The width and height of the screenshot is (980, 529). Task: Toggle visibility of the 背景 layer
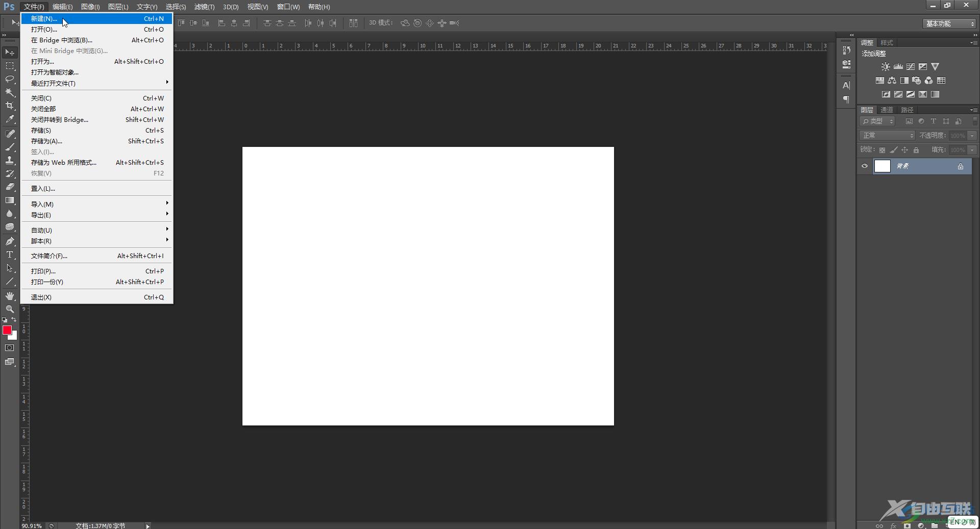coord(865,166)
